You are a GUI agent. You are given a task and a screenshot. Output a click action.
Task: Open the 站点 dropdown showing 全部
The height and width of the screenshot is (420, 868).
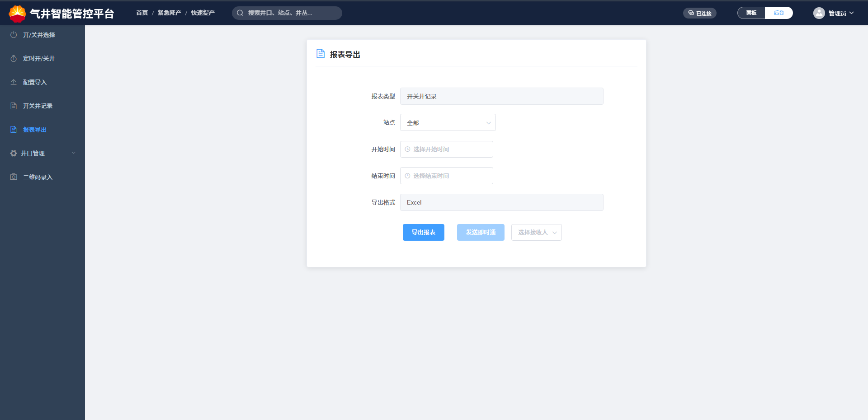448,122
